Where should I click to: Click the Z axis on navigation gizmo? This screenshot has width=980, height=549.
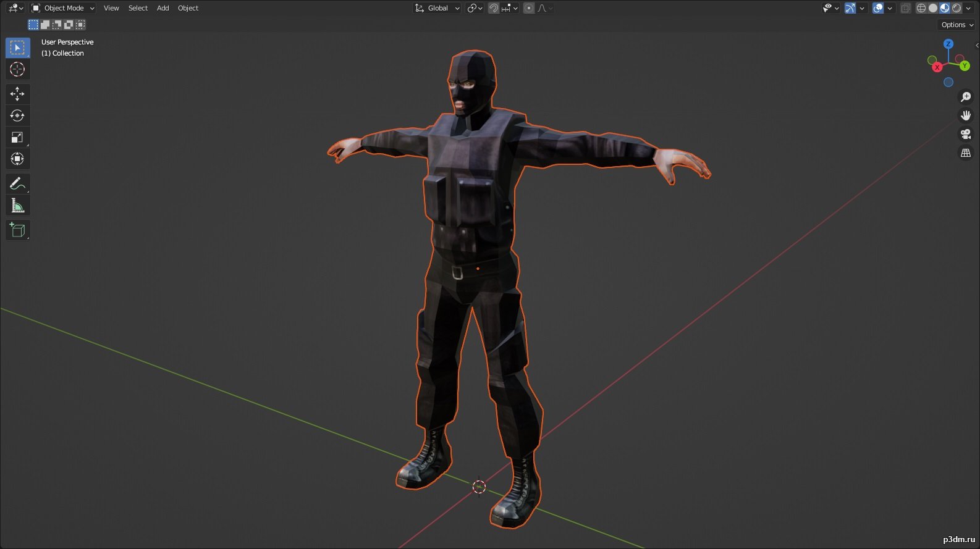(x=948, y=44)
